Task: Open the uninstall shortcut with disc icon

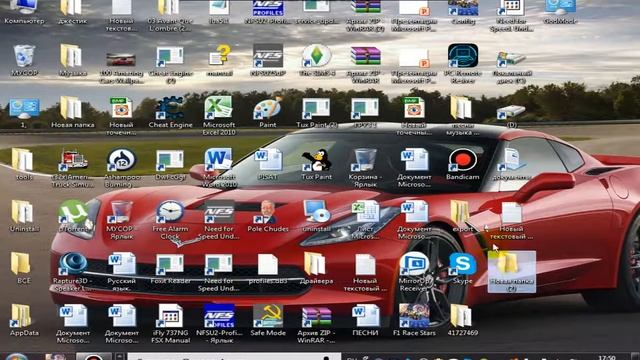Action: pyautogui.click(x=316, y=216)
